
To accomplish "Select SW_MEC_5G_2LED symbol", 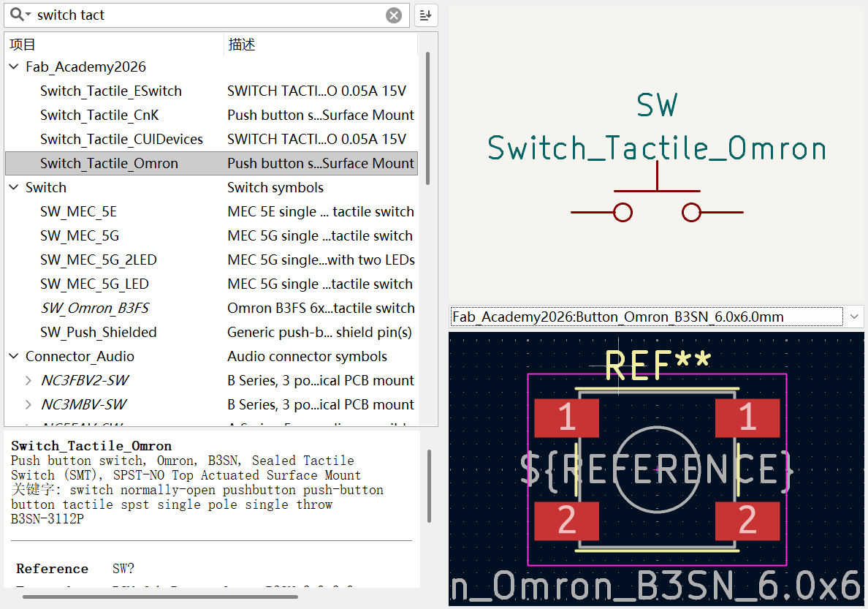I will [98, 260].
